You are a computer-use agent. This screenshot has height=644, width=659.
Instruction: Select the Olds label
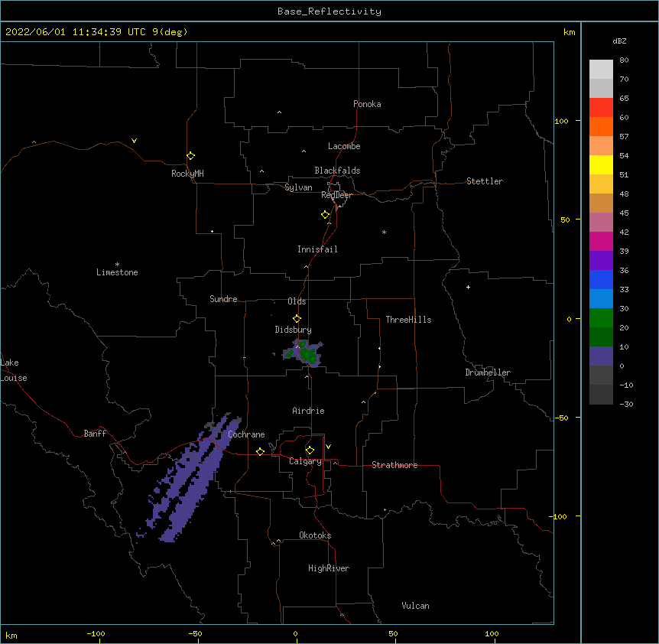pyautogui.click(x=297, y=301)
